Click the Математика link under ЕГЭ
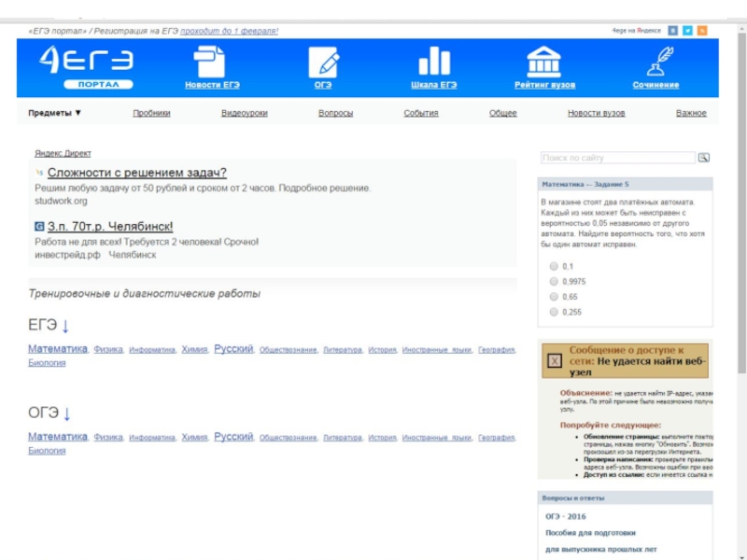747x560 pixels. [x=57, y=349]
